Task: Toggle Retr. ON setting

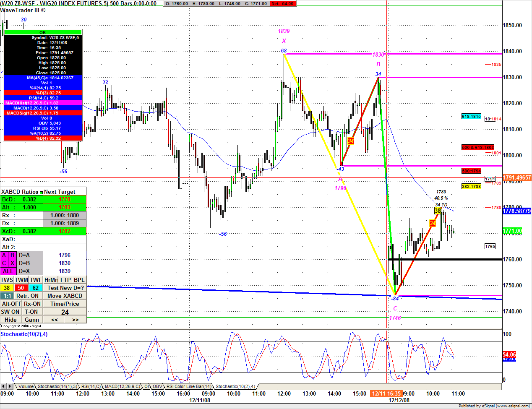Action: point(29,296)
